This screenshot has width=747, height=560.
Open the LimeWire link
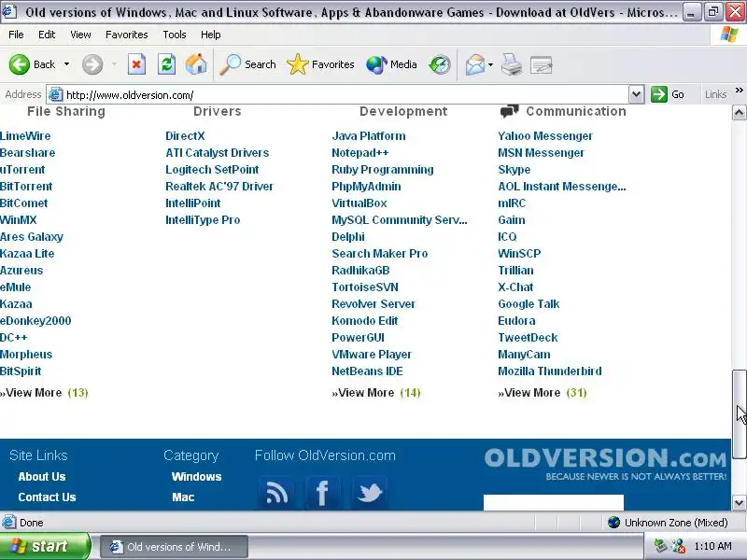coord(25,135)
